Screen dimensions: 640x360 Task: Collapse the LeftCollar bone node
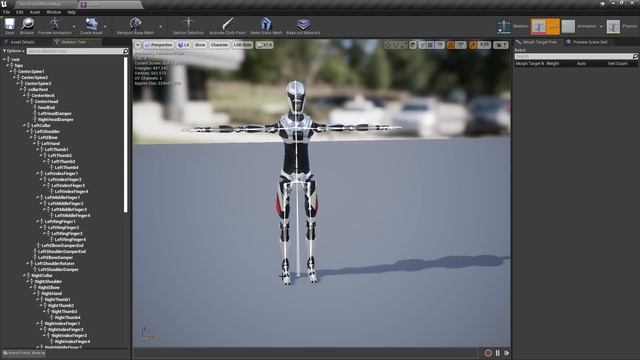click(x=24, y=125)
